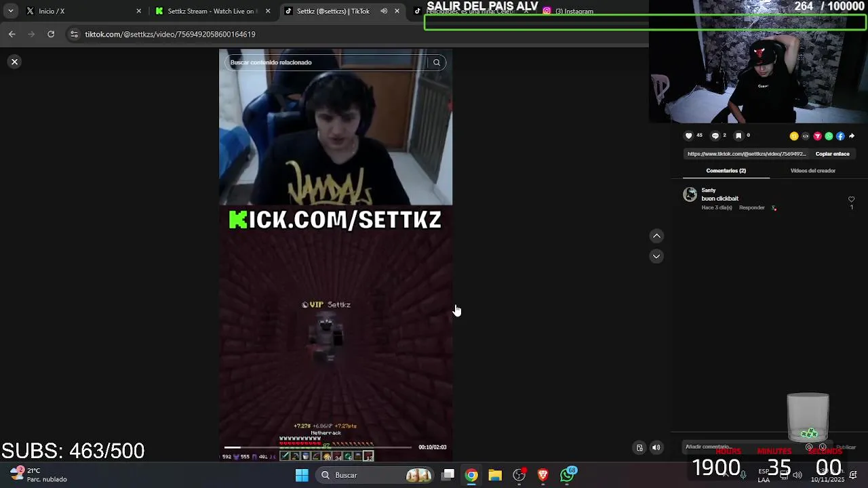Click the yellow repost share icon
The image size is (868, 488).
tap(794, 136)
